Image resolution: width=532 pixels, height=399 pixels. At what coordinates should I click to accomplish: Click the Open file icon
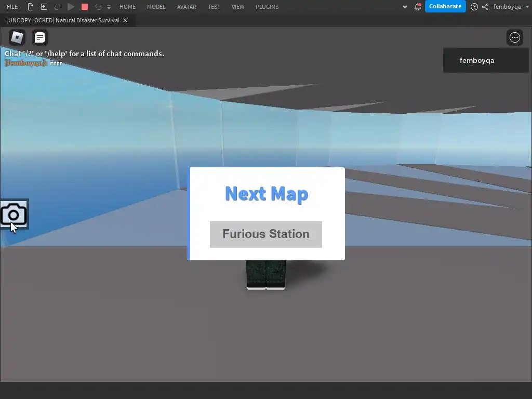pyautogui.click(x=44, y=7)
